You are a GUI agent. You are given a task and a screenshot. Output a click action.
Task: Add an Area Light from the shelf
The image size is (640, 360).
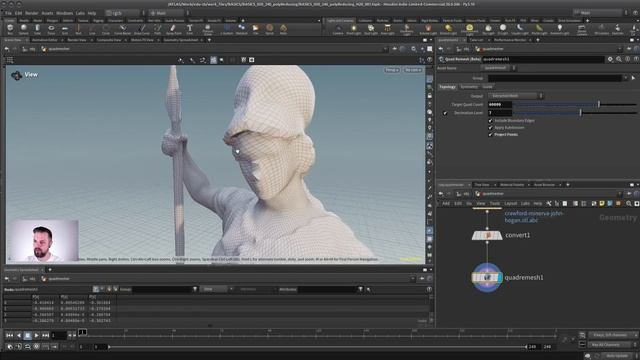tap(387, 29)
